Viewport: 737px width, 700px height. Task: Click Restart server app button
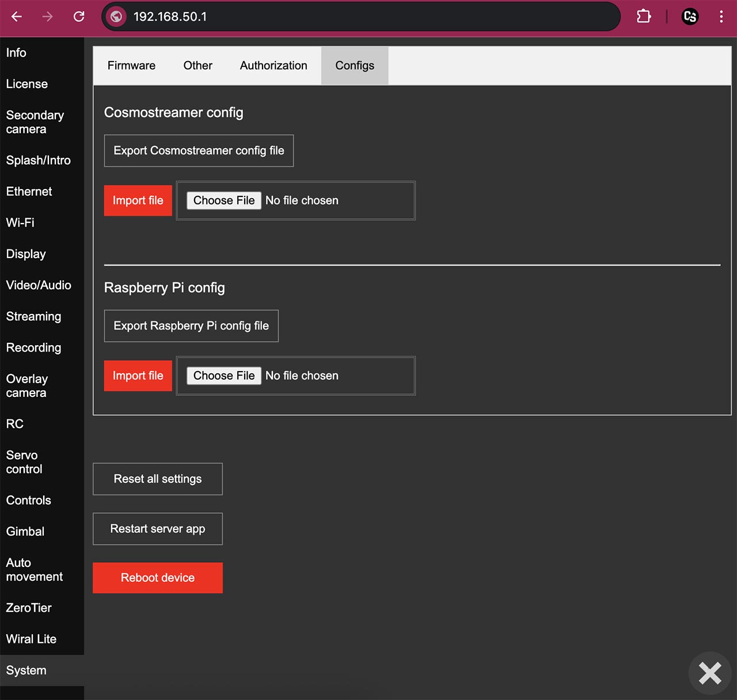158,529
